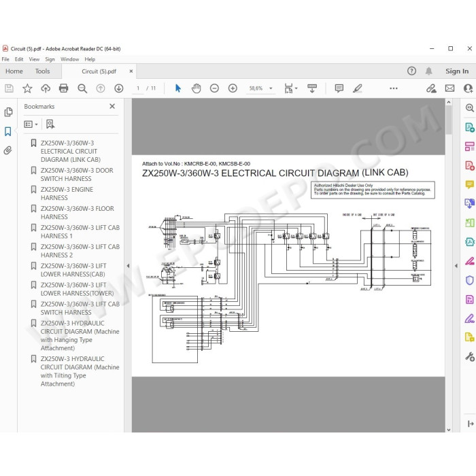Open ZX250W-3 ENGINE HARNESS bookmark

tap(67, 194)
